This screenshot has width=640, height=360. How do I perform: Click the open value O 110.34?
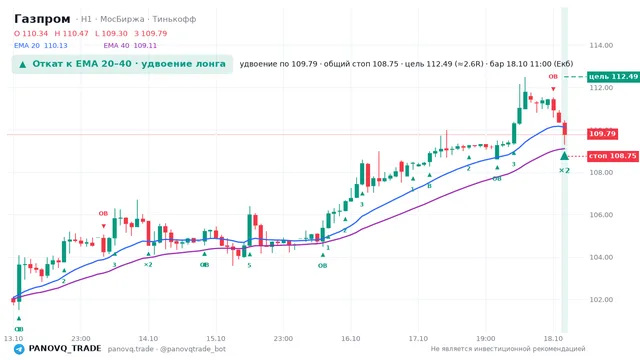coord(31,33)
